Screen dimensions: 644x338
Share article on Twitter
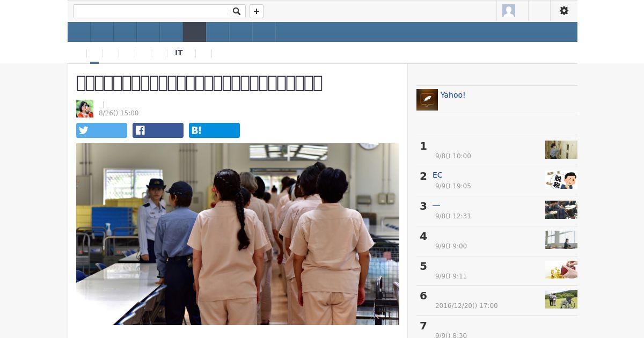[101, 130]
